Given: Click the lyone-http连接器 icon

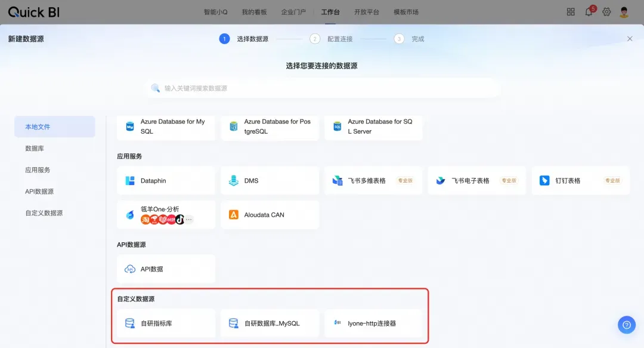Looking at the screenshot, I should point(337,323).
